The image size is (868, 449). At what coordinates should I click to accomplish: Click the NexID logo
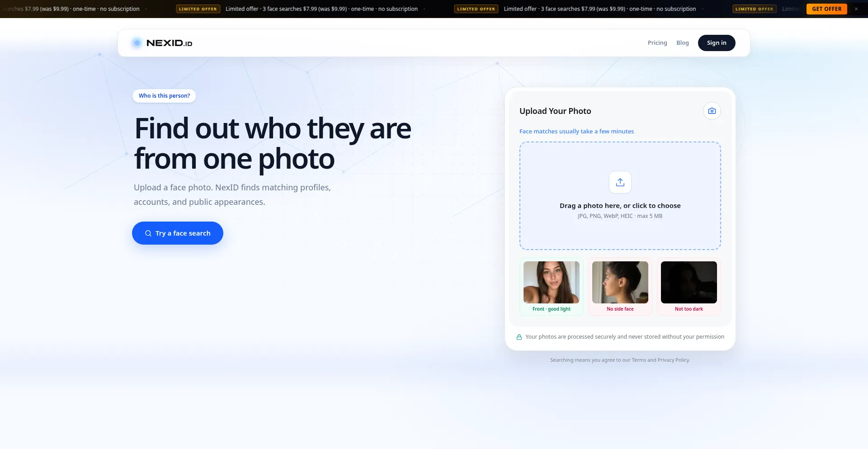(162, 43)
